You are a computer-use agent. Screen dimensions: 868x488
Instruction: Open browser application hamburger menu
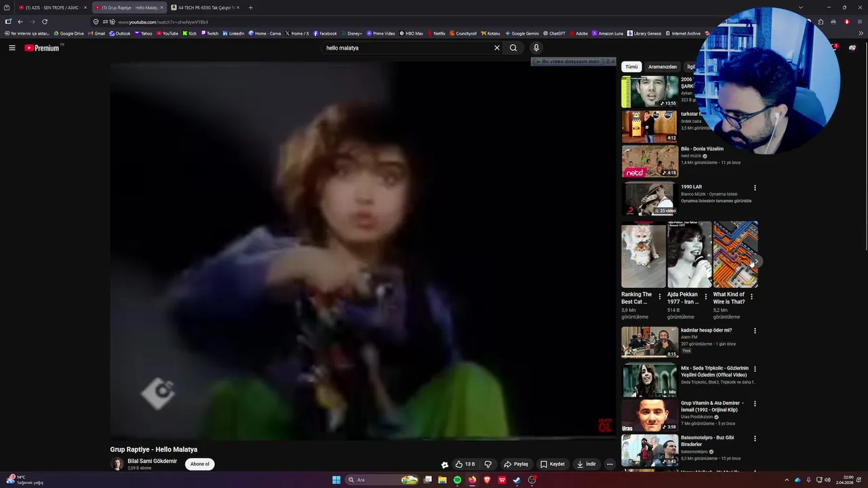tap(861, 22)
